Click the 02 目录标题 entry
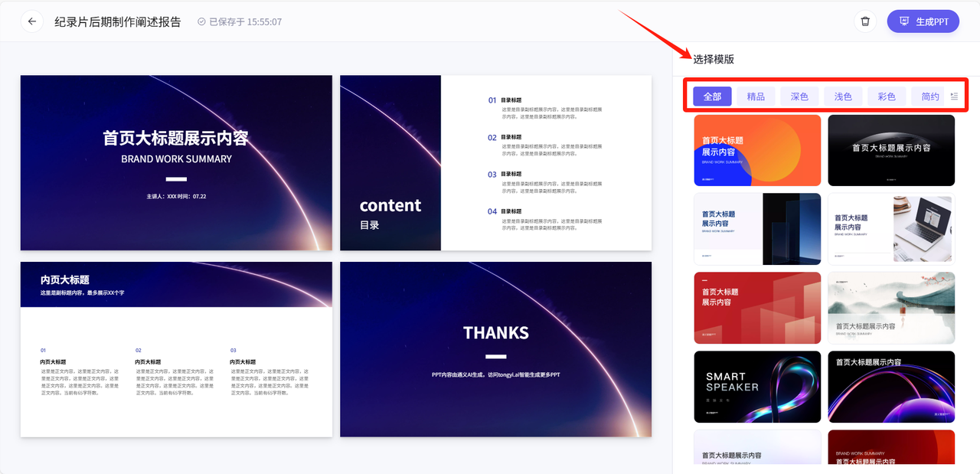This screenshot has height=474, width=980. click(545, 145)
